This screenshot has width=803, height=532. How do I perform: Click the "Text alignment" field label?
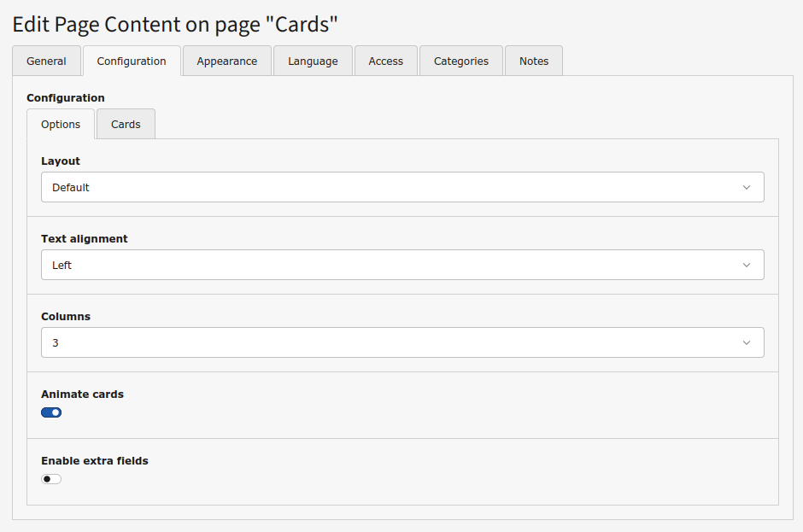[85, 239]
